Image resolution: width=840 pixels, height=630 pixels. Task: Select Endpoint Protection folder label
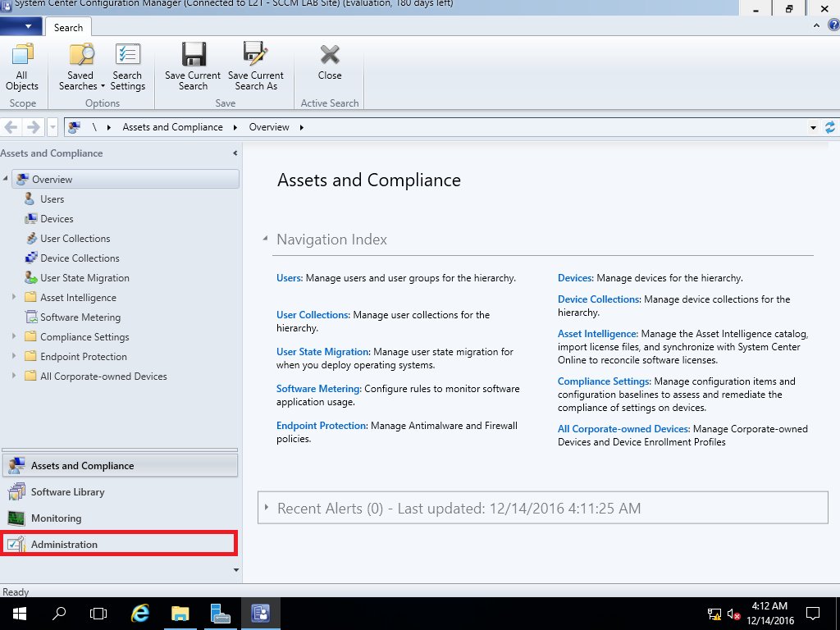tap(84, 357)
